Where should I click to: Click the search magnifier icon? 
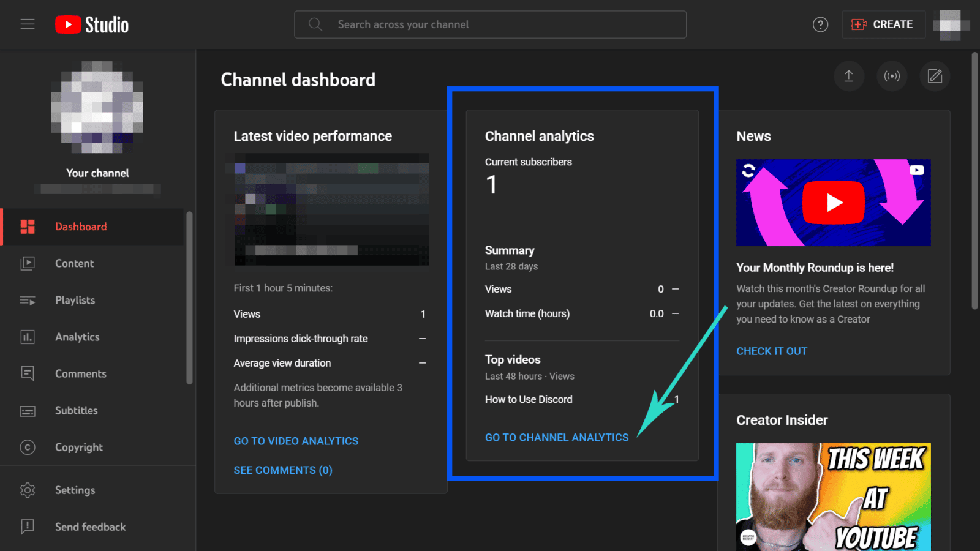click(x=315, y=24)
